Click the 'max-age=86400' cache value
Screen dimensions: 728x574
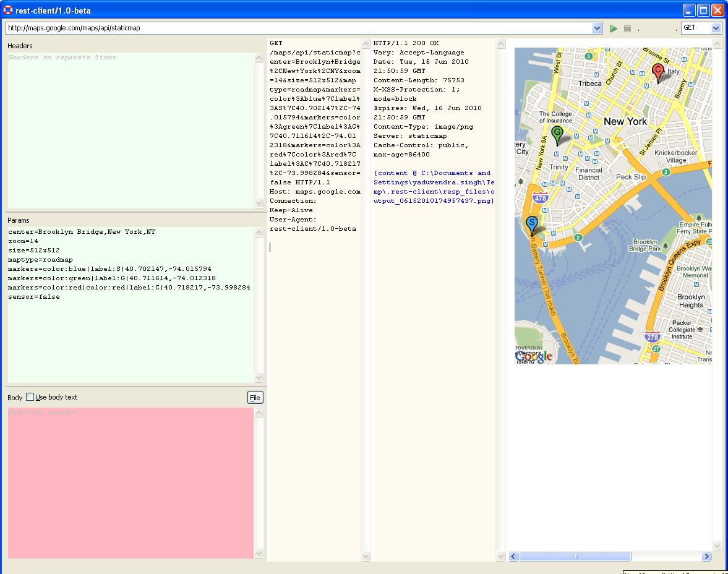point(401,154)
